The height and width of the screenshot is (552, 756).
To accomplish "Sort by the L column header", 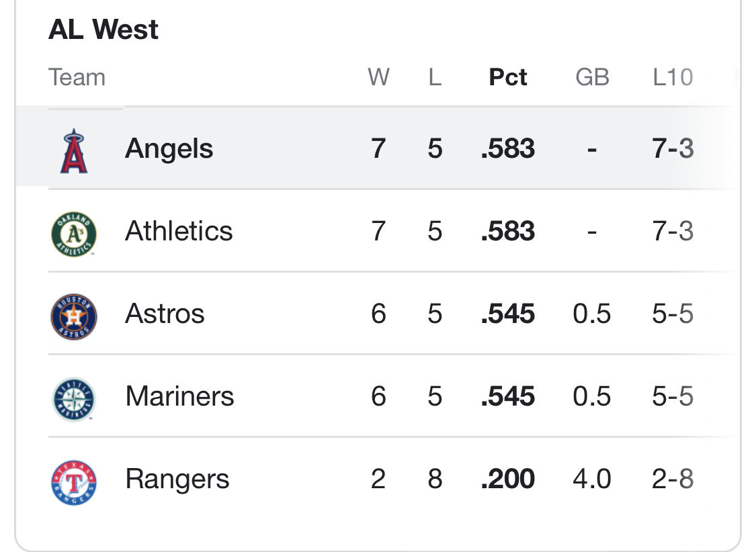I will pyautogui.click(x=435, y=77).
